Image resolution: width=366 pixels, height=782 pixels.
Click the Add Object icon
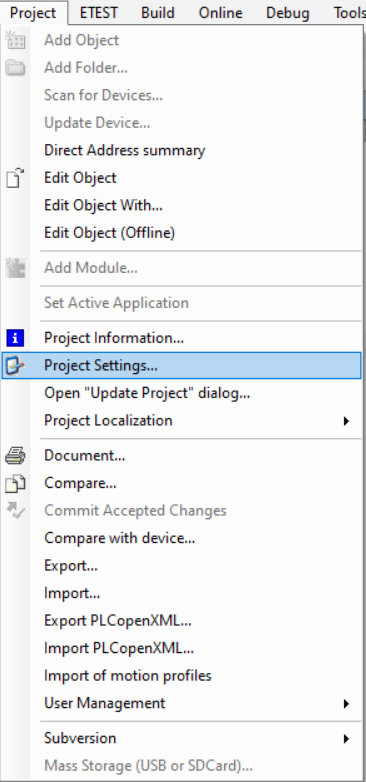15,40
